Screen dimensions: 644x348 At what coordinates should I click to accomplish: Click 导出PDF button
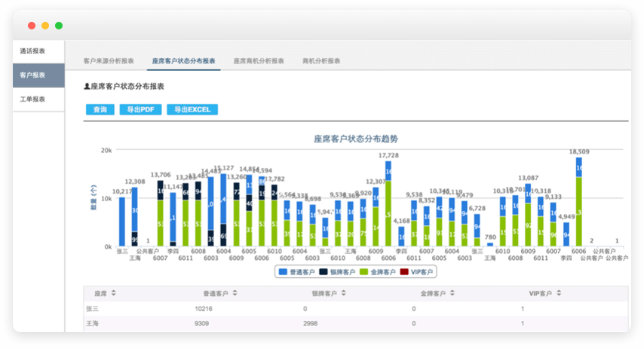tap(140, 109)
